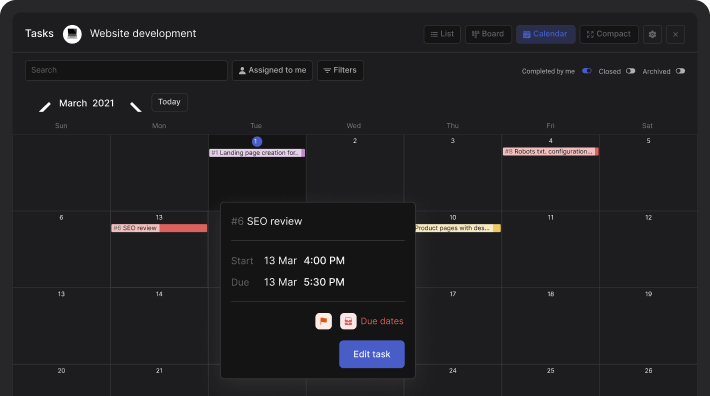Click Start time 4:00 PM in popup
710x396 pixels.
[324, 261]
